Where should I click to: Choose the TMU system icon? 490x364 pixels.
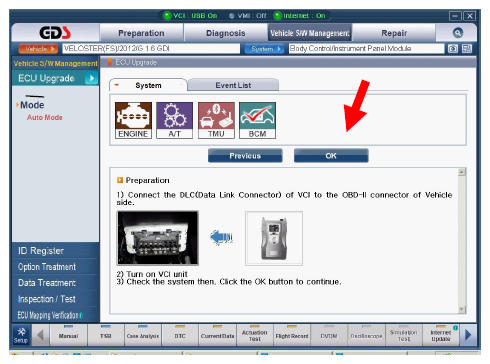pos(216,120)
